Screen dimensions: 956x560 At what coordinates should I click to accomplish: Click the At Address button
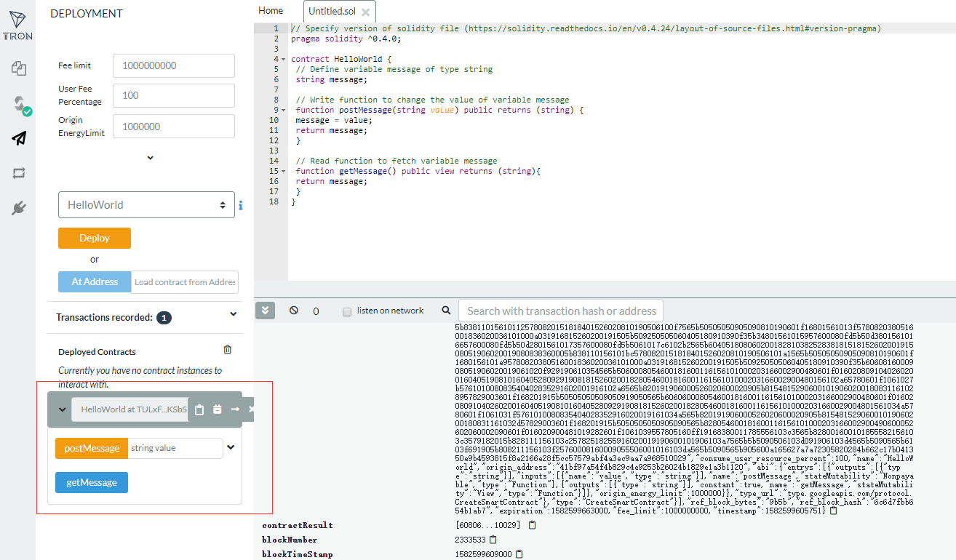click(x=95, y=282)
